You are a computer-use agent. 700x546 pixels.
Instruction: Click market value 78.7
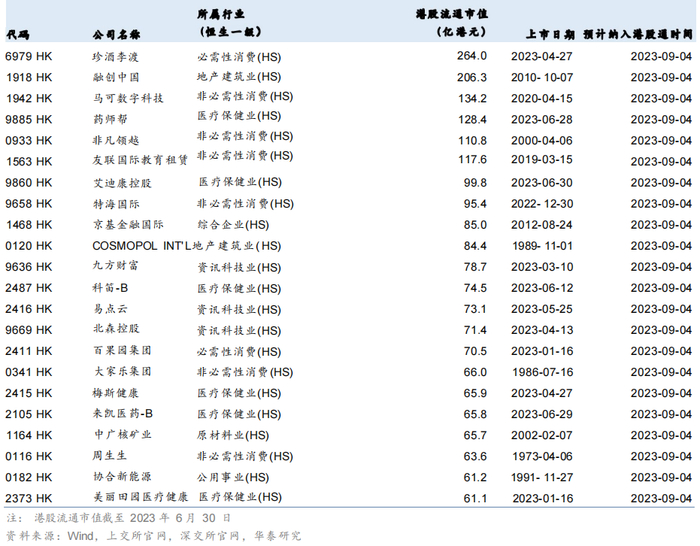(475, 267)
